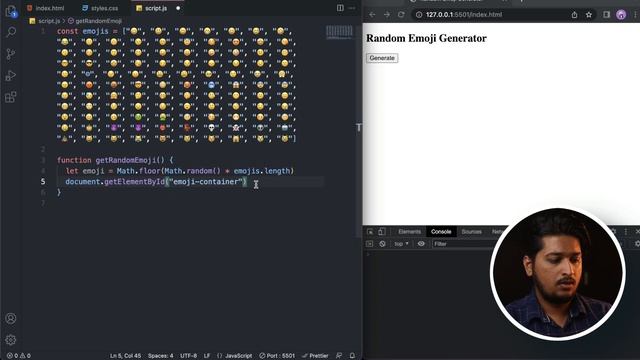640x360 pixels.
Task: Open the Manage gear icon
Action: pos(11,340)
